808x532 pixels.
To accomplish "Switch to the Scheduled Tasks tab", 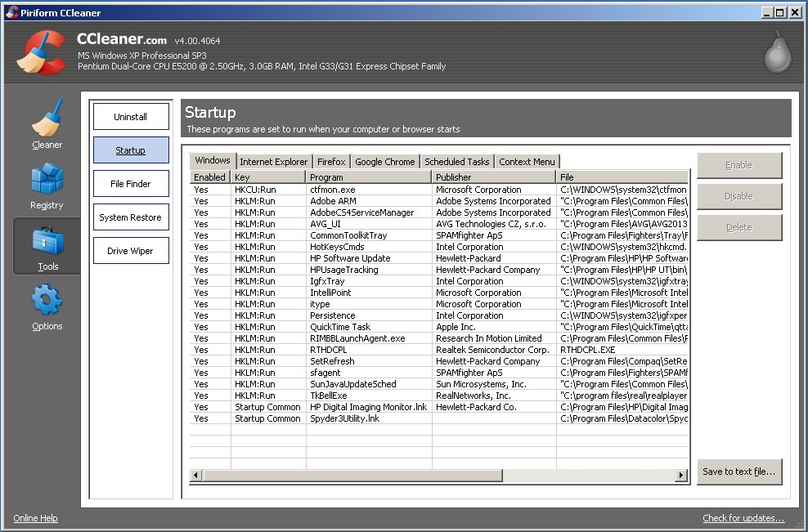I will click(457, 162).
